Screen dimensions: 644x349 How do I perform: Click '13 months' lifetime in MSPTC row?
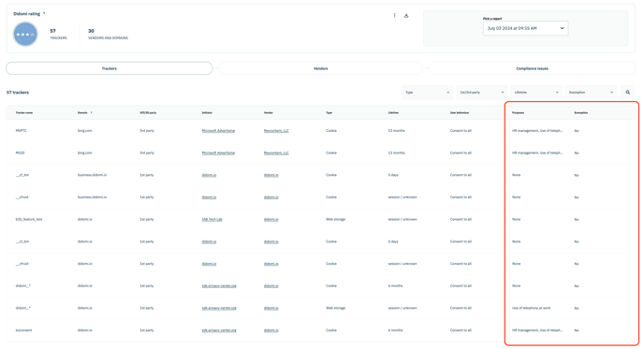coord(396,131)
